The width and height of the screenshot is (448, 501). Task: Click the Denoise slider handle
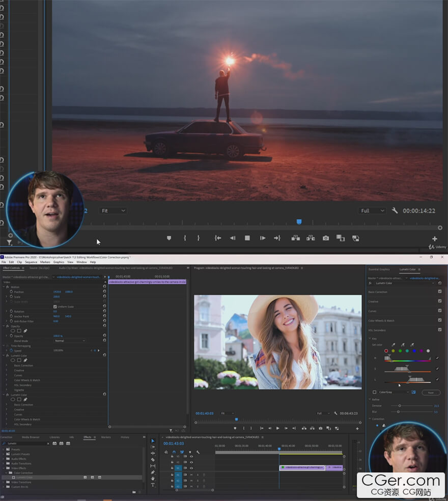click(400, 405)
